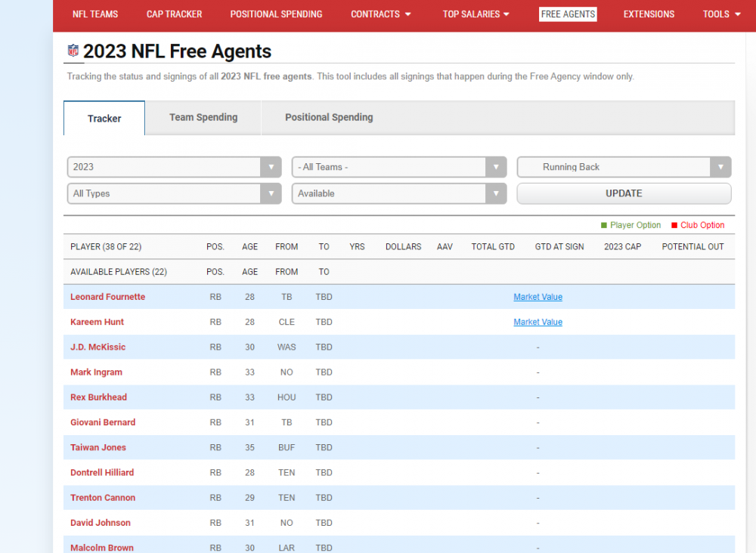
Task: Open the Available status dropdown
Action: click(398, 193)
